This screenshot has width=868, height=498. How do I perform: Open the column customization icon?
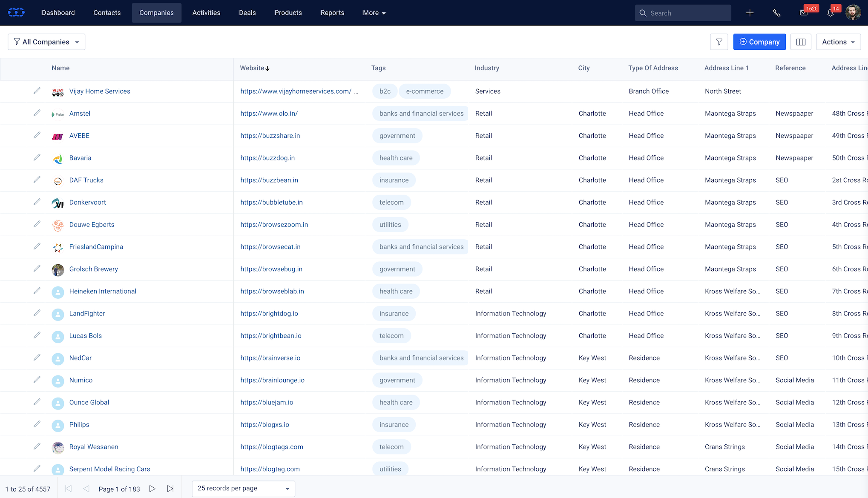click(x=801, y=42)
